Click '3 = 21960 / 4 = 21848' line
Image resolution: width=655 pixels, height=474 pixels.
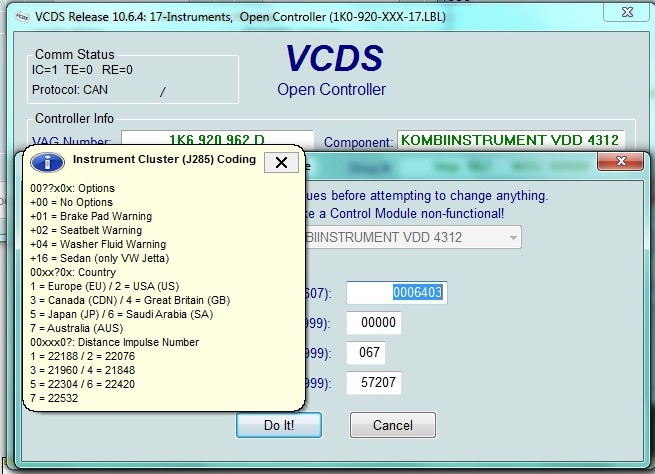(x=83, y=370)
